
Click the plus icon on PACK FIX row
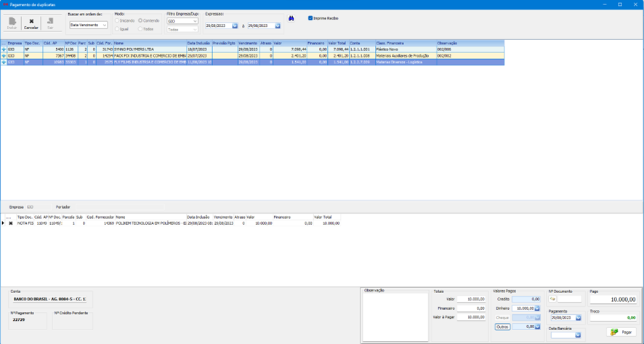coord(4,55)
